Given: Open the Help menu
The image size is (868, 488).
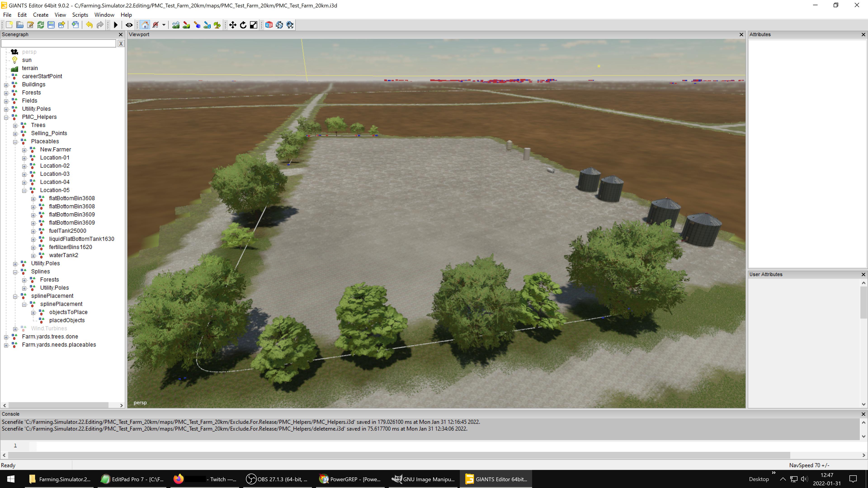Looking at the screenshot, I should click(x=126, y=15).
